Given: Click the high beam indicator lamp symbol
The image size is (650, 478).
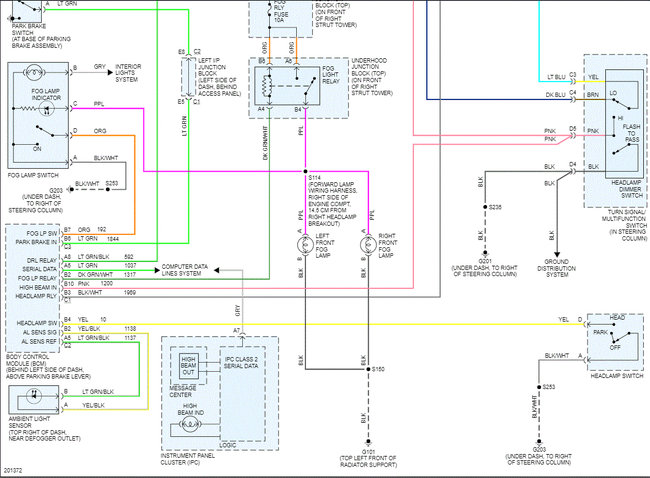Looking at the screenshot, I should click(190, 424).
